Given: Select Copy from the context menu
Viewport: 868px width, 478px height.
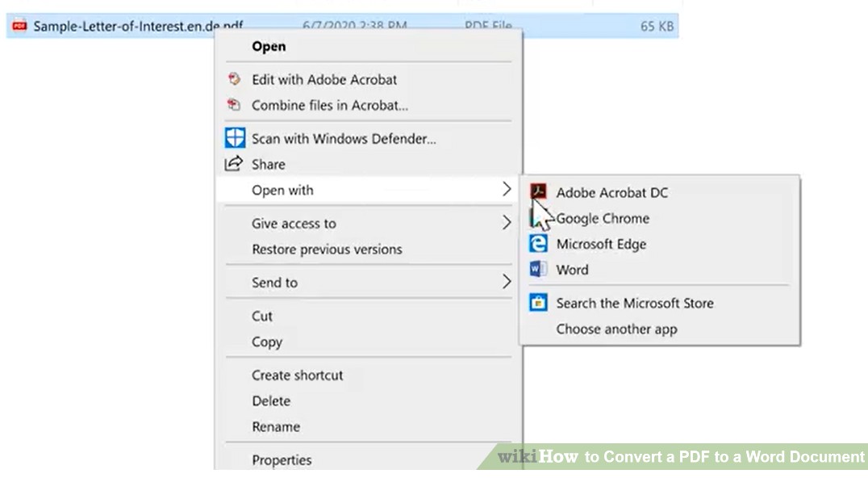Looking at the screenshot, I should [x=267, y=342].
